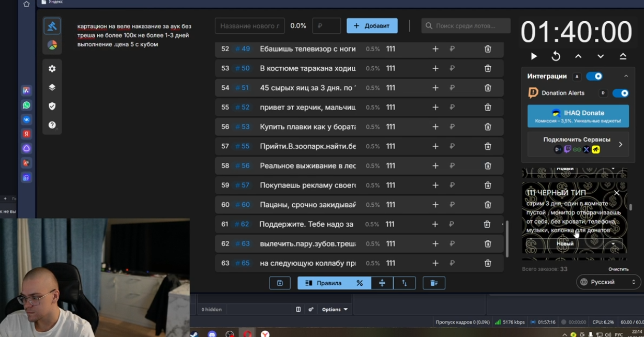Screen dimensions: 644x337
Task: Click the lots list vertical scrollbar
Action: [x=507, y=238]
